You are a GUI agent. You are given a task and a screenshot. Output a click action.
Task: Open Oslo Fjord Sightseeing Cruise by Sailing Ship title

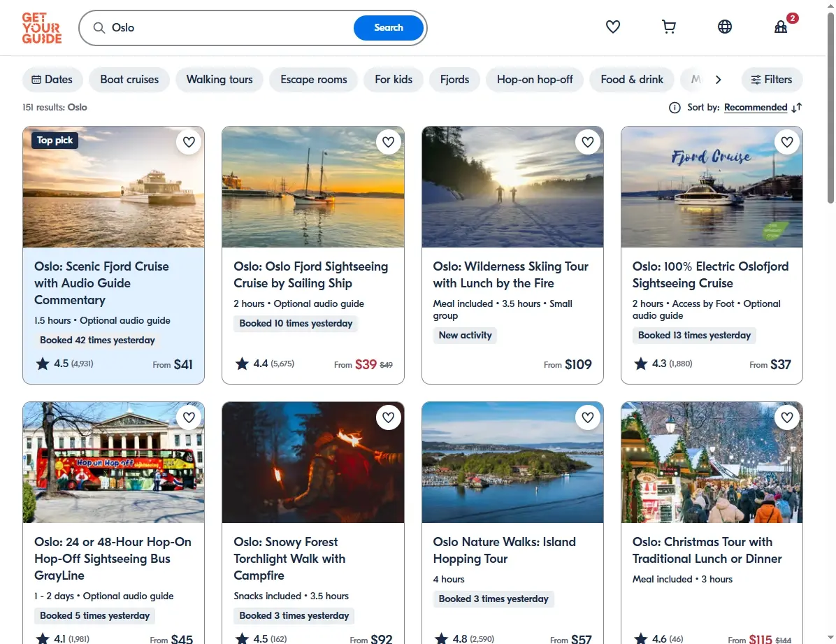[x=311, y=275]
